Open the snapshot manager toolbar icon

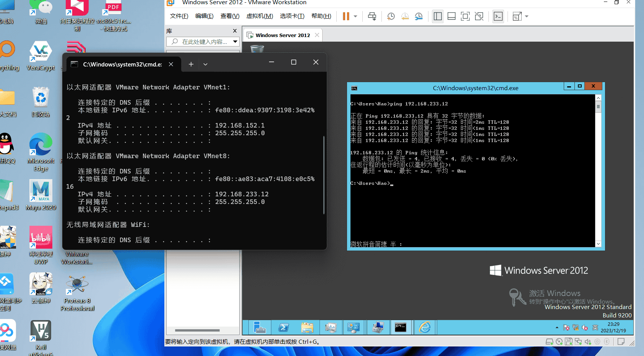419,16
